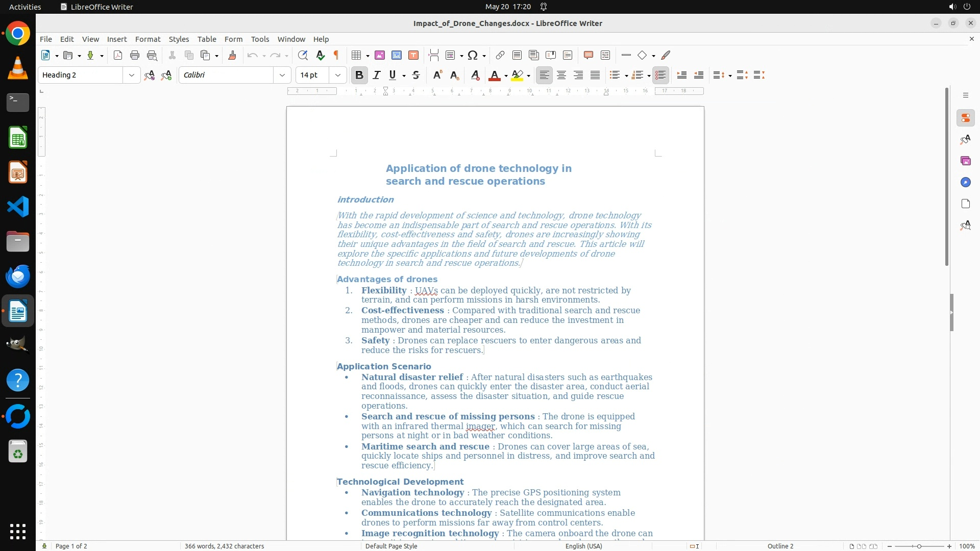Click the Export as PDF icon

point(118,56)
